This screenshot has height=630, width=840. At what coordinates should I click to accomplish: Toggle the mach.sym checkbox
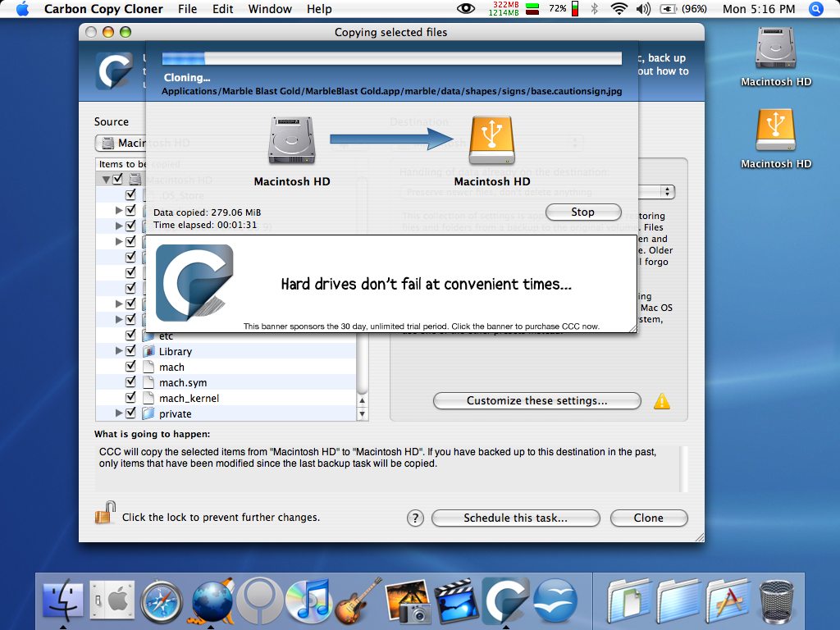point(130,381)
